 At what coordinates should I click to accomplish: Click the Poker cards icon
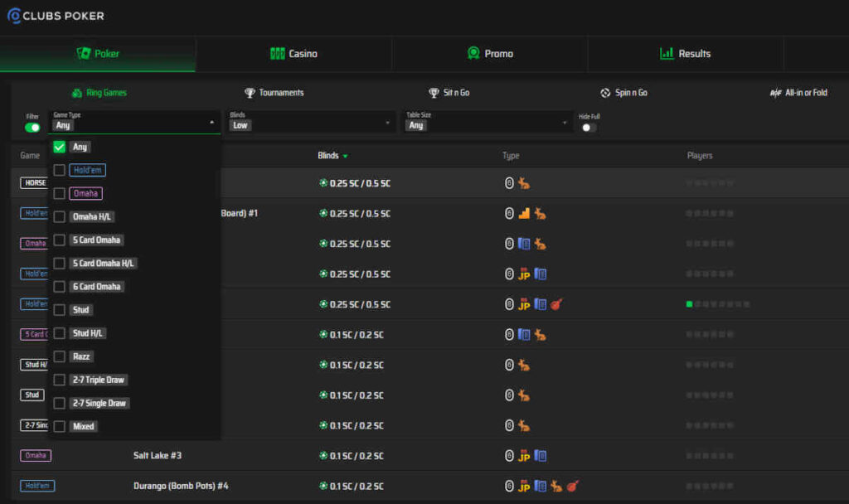84,53
